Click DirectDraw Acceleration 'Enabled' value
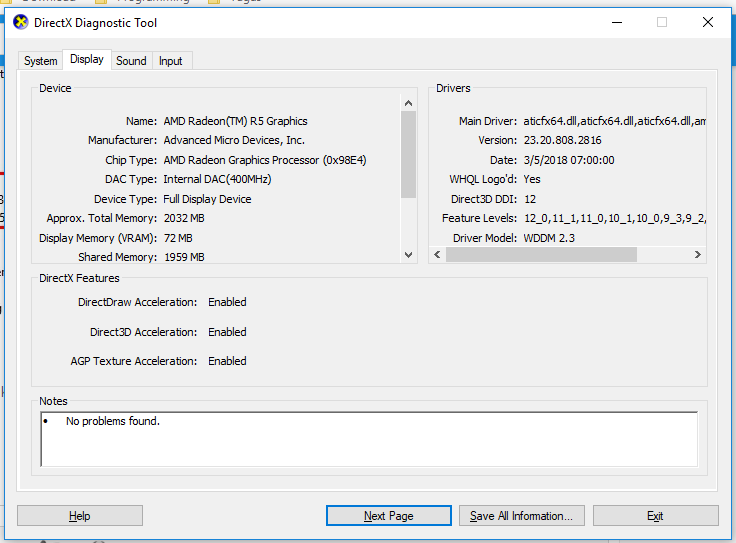This screenshot has width=736, height=543. point(227,302)
